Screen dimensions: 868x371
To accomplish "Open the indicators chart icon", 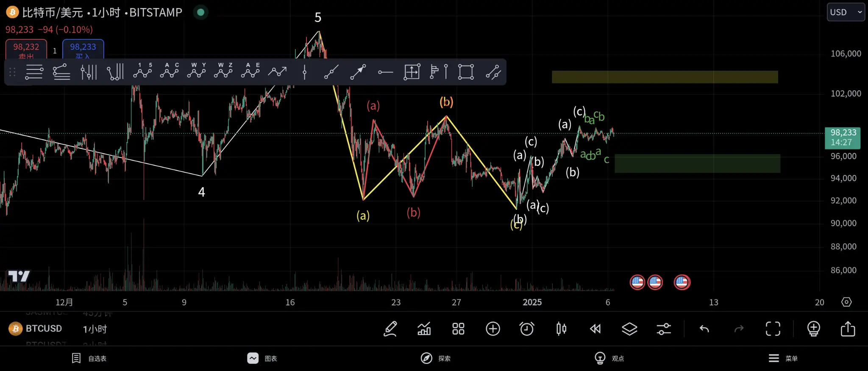I will click(x=424, y=329).
